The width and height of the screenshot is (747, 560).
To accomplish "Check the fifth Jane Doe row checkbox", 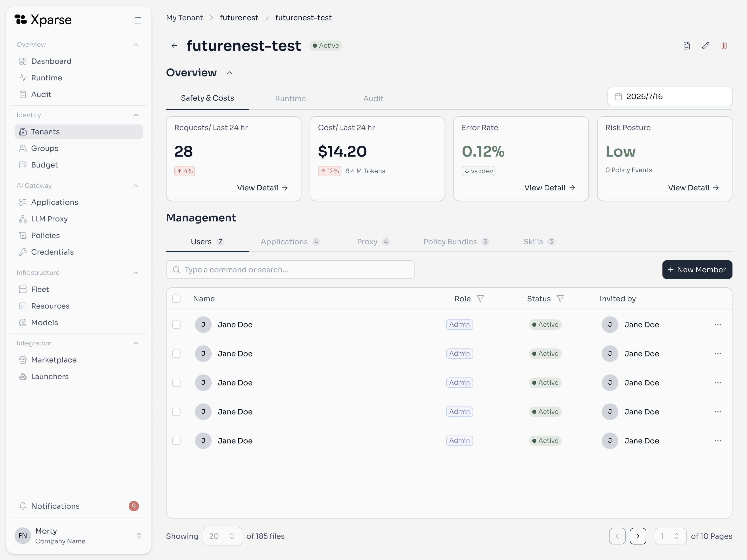I will tap(176, 440).
